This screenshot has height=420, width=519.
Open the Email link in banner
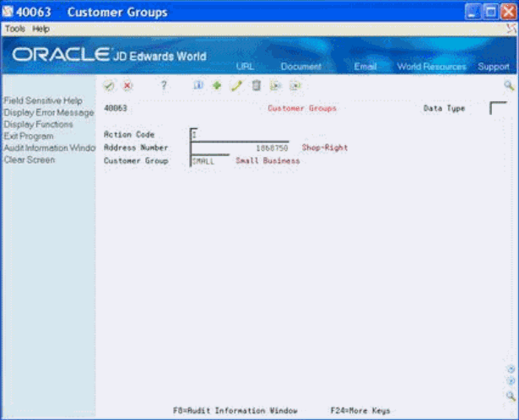(365, 67)
